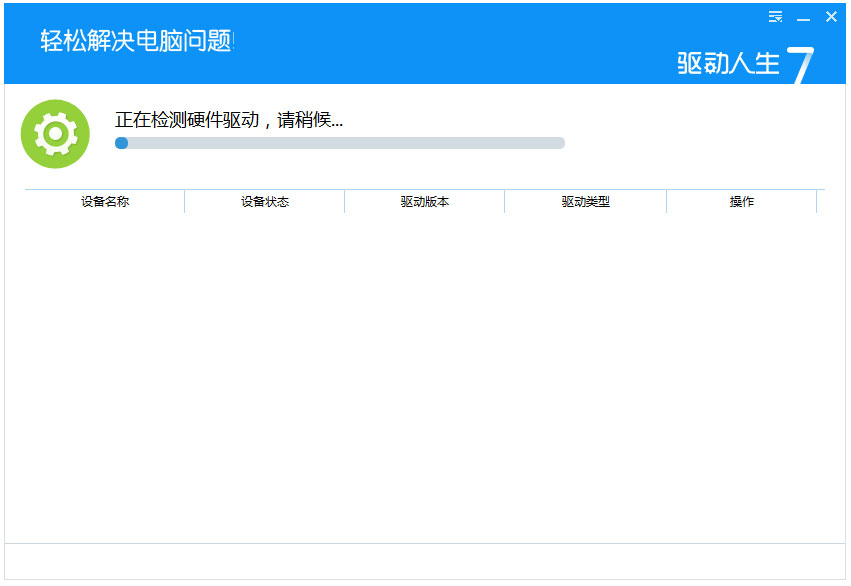Click the blue progress bar handle
The image size is (851, 586).
(x=122, y=143)
